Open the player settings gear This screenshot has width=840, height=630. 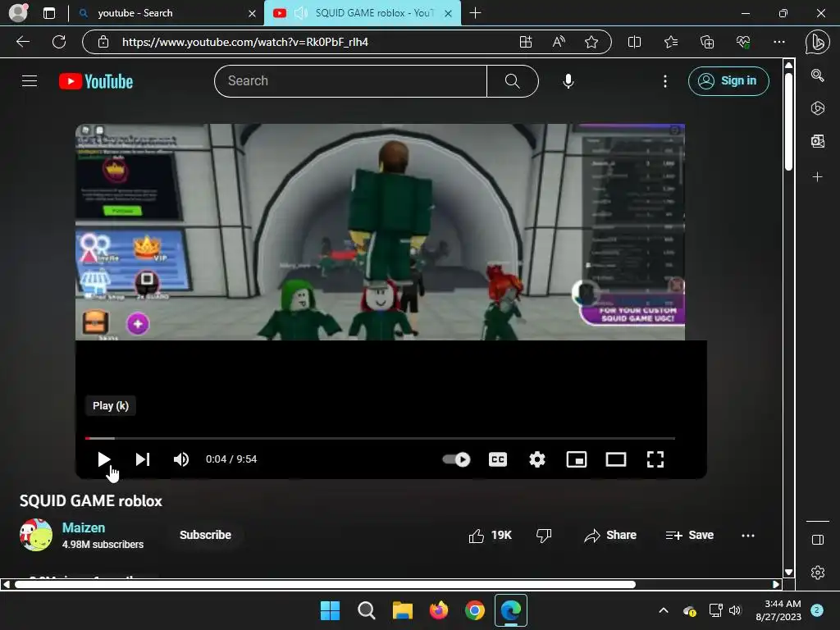pos(536,459)
